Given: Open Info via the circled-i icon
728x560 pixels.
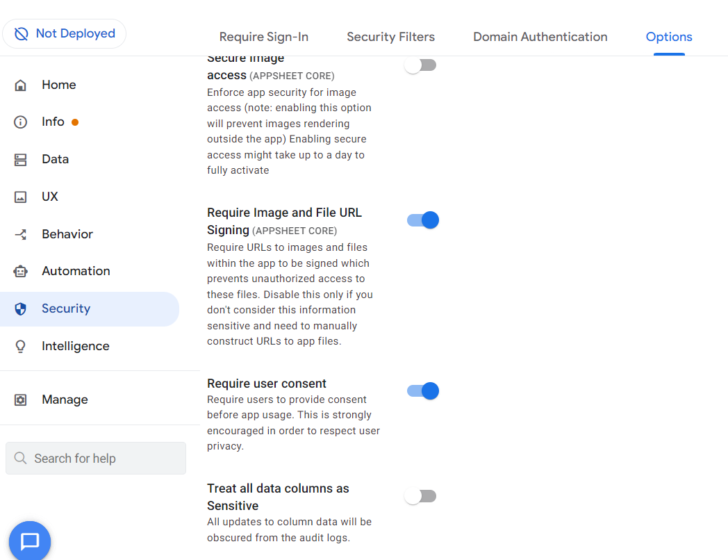Looking at the screenshot, I should 20,122.
